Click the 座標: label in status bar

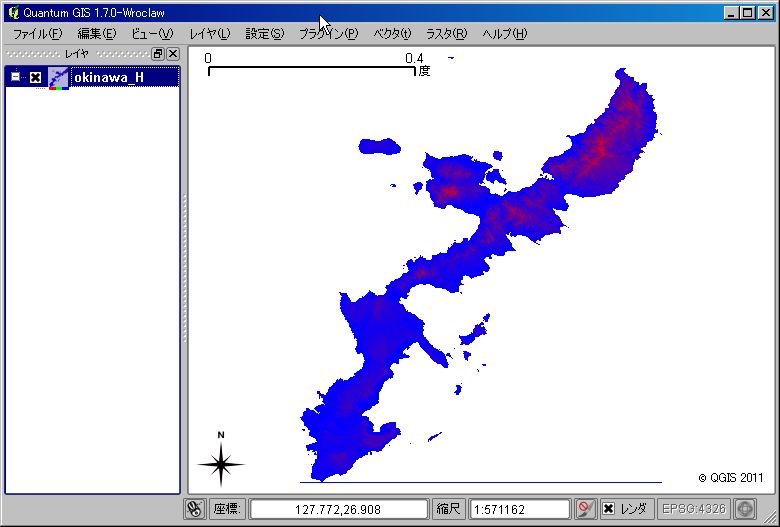pyautogui.click(x=227, y=509)
